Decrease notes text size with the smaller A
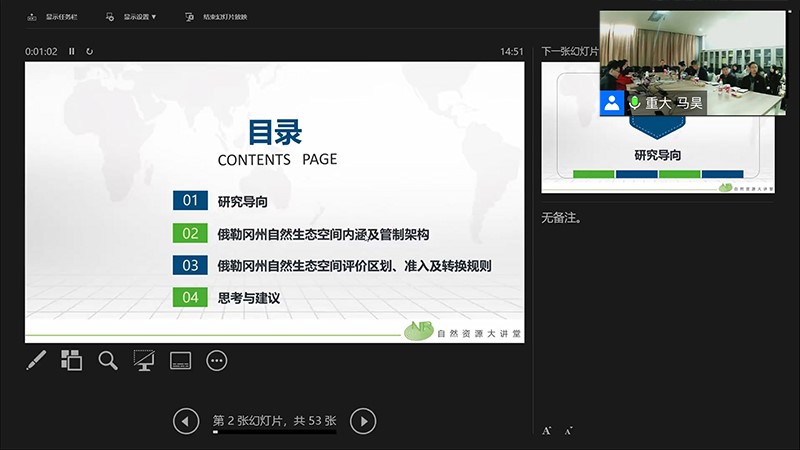This screenshot has width=800, height=450. click(x=568, y=431)
